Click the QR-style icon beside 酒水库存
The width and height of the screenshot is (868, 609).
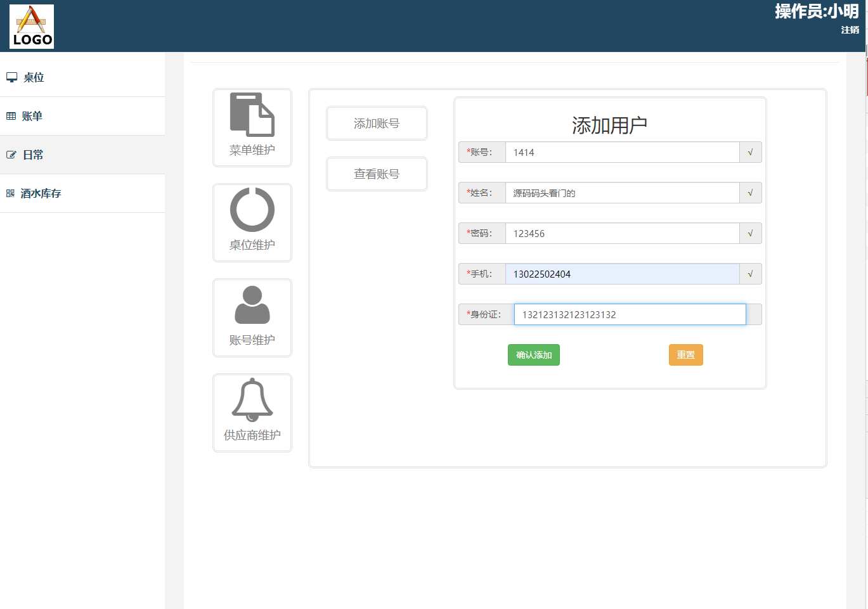tap(10, 193)
